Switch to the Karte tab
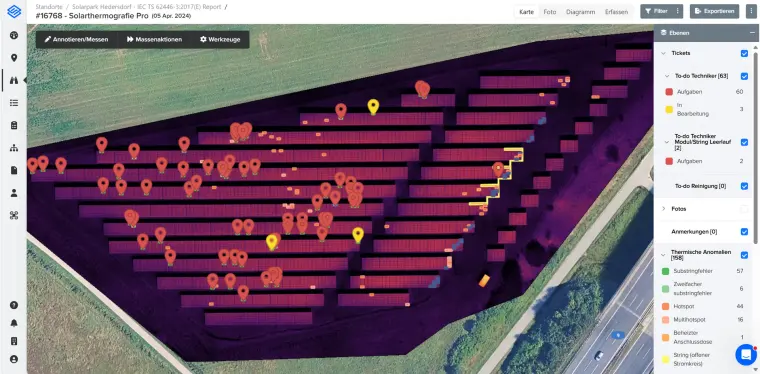 point(526,12)
